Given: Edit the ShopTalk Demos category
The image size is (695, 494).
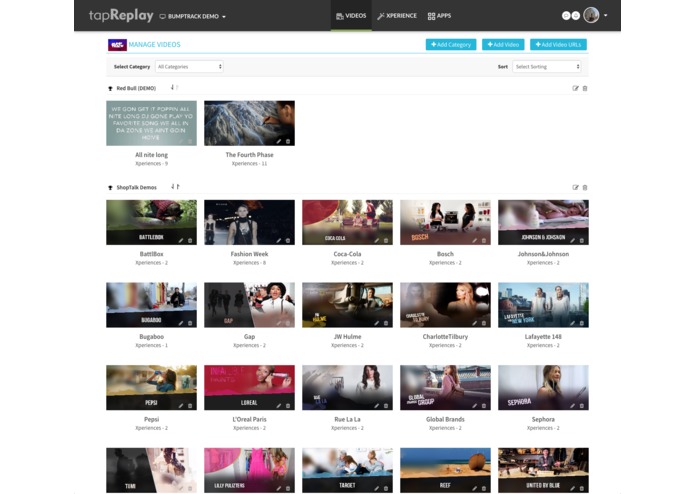Looking at the screenshot, I should (575, 187).
